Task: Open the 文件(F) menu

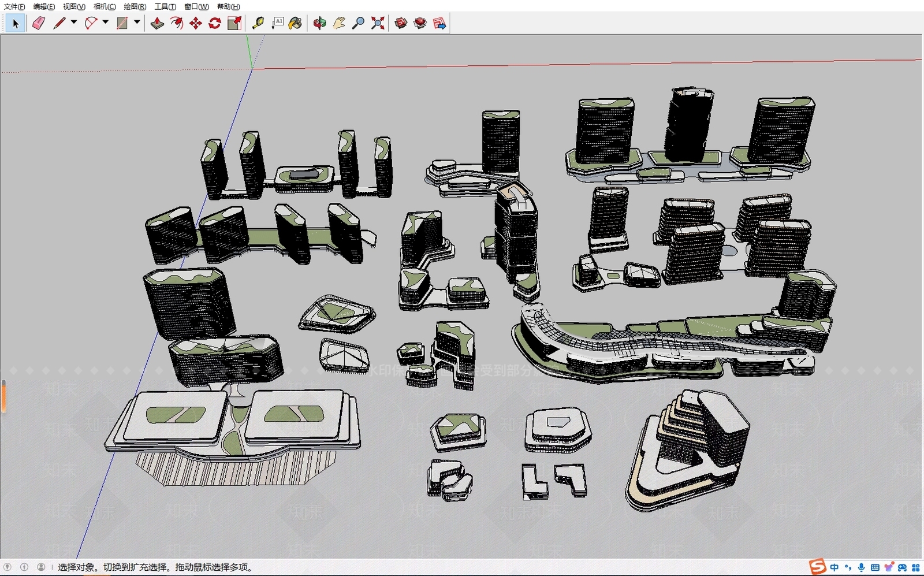Action: coord(14,6)
